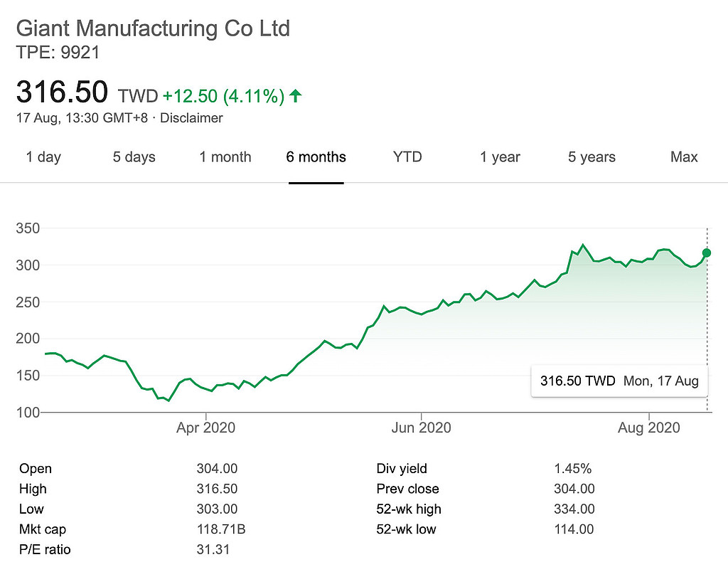Open the 1 month chart view
This screenshot has width=728, height=572.
pos(225,157)
